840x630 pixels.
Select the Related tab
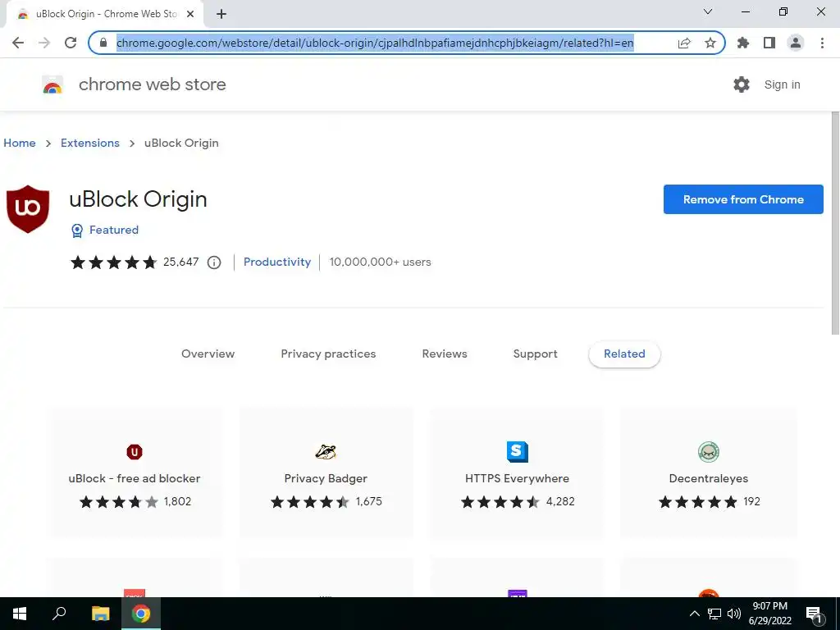point(624,354)
